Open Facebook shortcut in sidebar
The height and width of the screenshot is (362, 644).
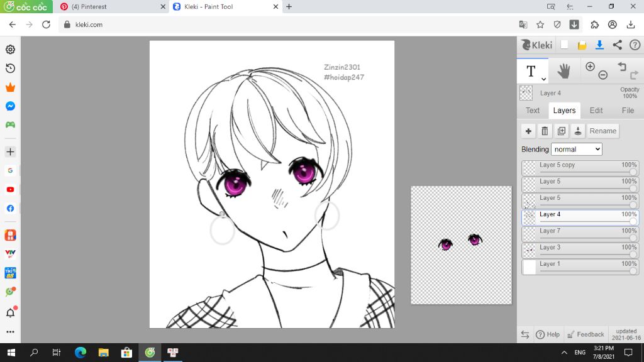10,209
